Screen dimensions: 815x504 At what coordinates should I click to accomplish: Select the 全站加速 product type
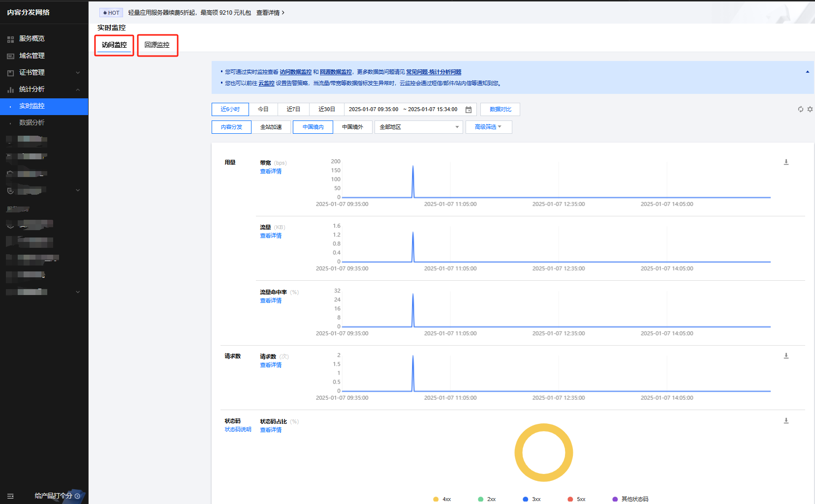pyautogui.click(x=271, y=127)
